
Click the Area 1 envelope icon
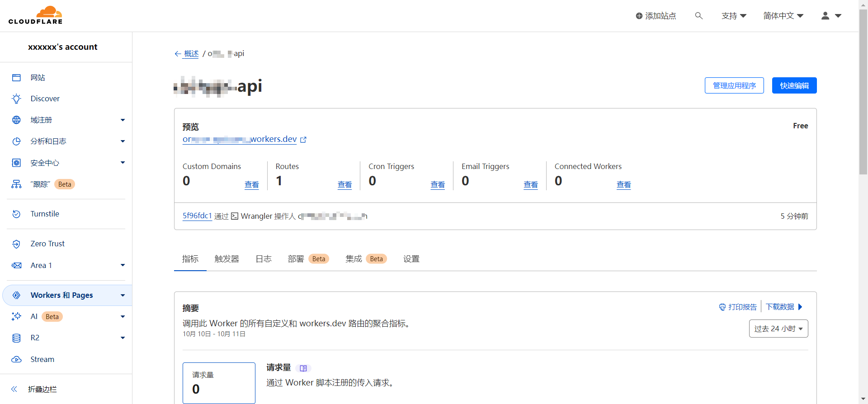[x=16, y=265]
